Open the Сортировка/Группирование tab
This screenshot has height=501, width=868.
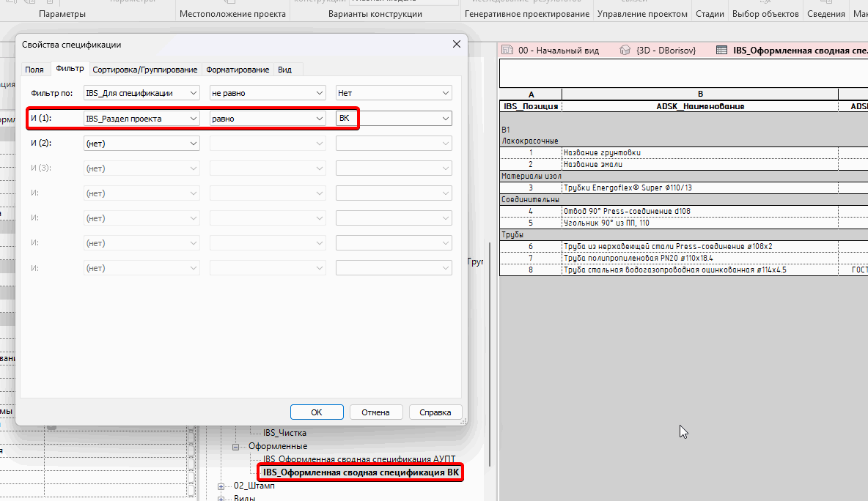[x=145, y=69]
